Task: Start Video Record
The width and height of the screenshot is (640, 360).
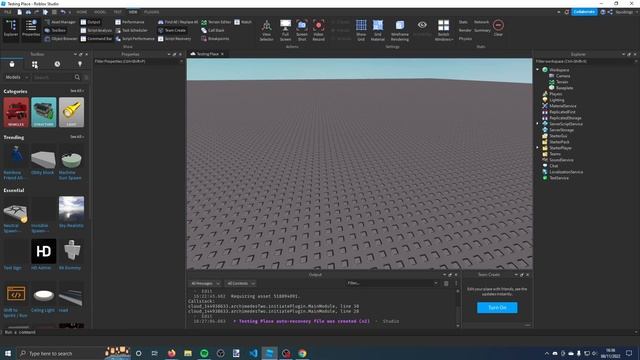Action: (x=319, y=31)
